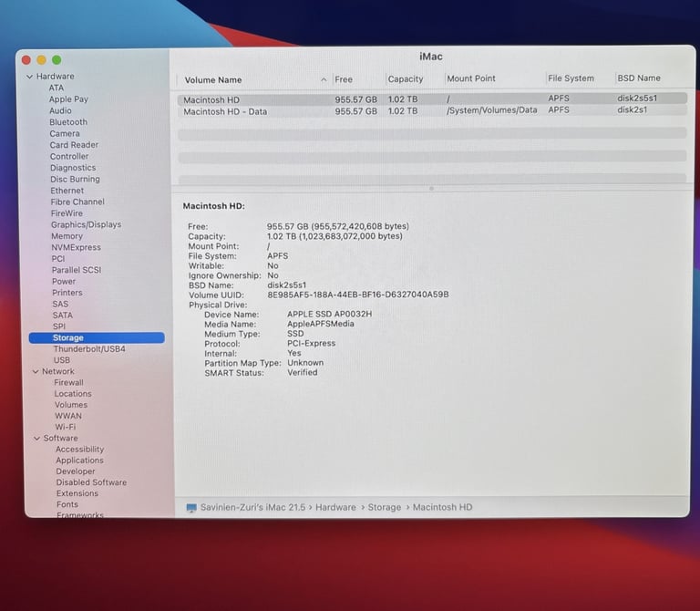700x611 pixels.
Task: Open Apple Pay in the sidebar
Action: point(68,99)
